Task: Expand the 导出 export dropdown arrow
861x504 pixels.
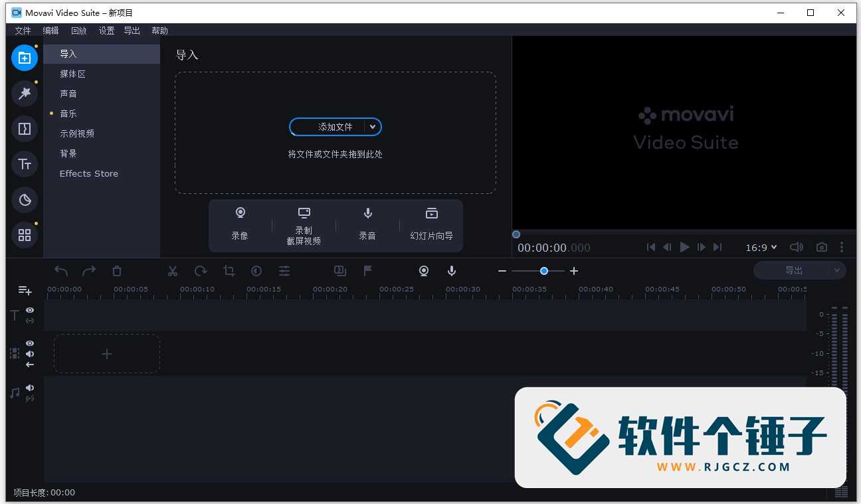Action: [x=837, y=270]
